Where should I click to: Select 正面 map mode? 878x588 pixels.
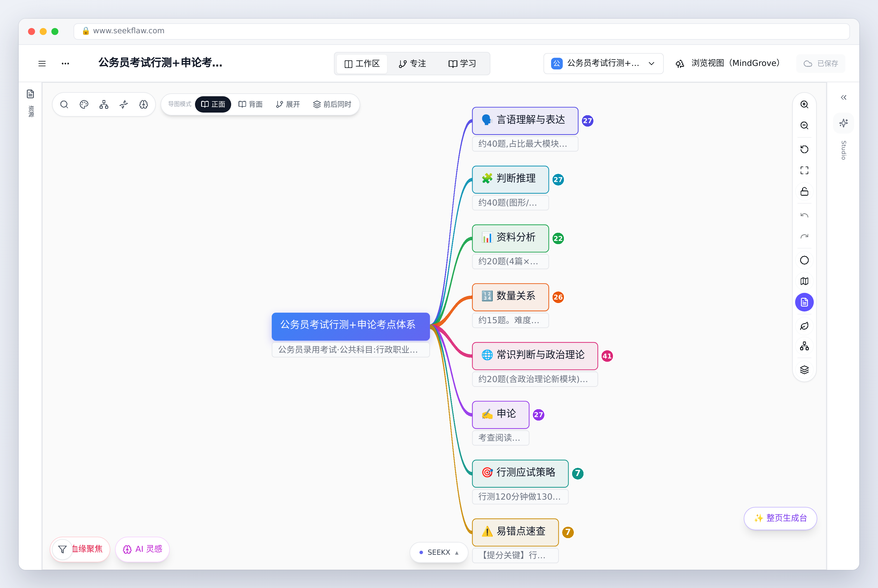[213, 104]
